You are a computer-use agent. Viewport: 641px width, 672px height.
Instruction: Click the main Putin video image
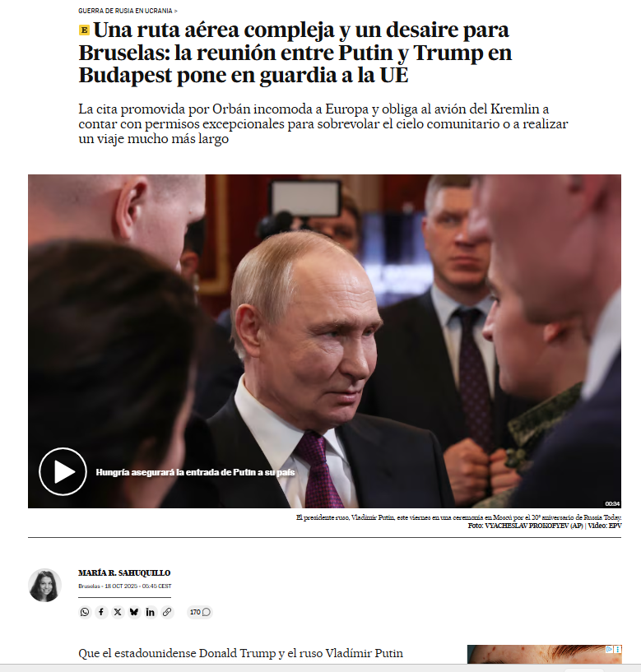(324, 341)
